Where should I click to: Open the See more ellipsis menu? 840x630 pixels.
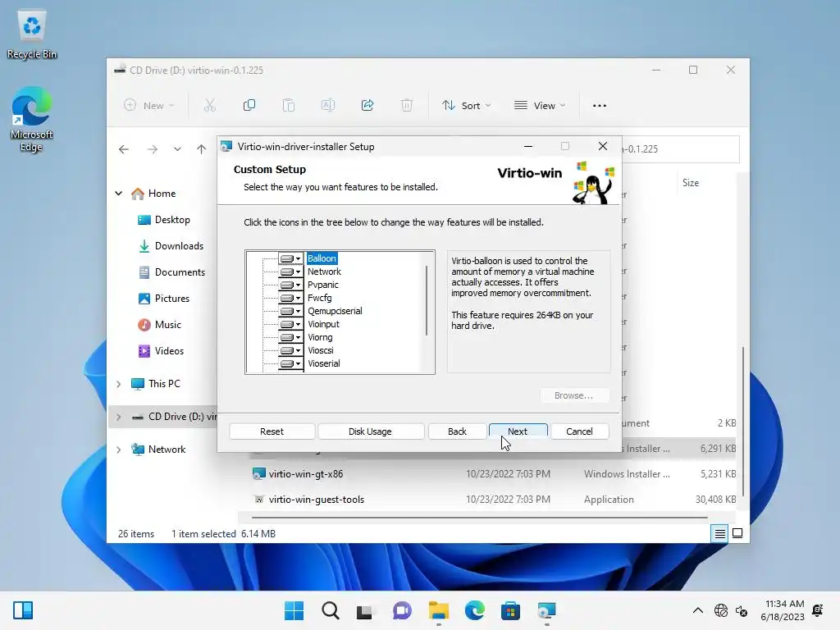pyautogui.click(x=600, y=106)
